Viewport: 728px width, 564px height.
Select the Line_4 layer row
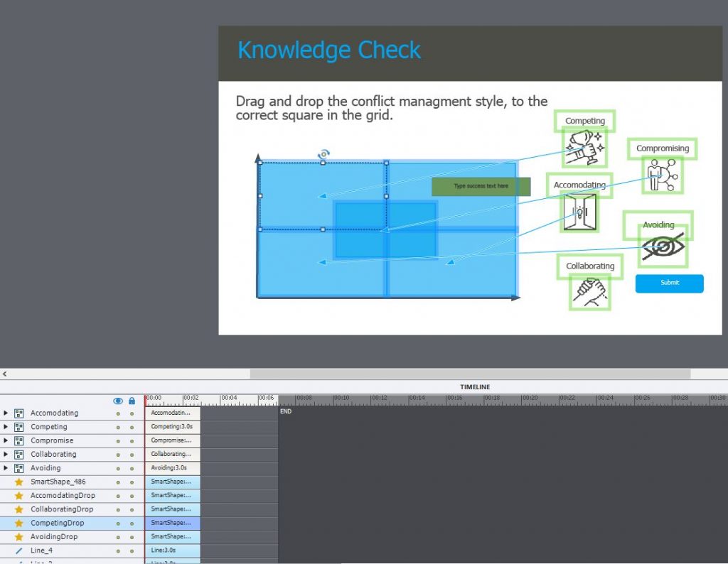point(41,551)
